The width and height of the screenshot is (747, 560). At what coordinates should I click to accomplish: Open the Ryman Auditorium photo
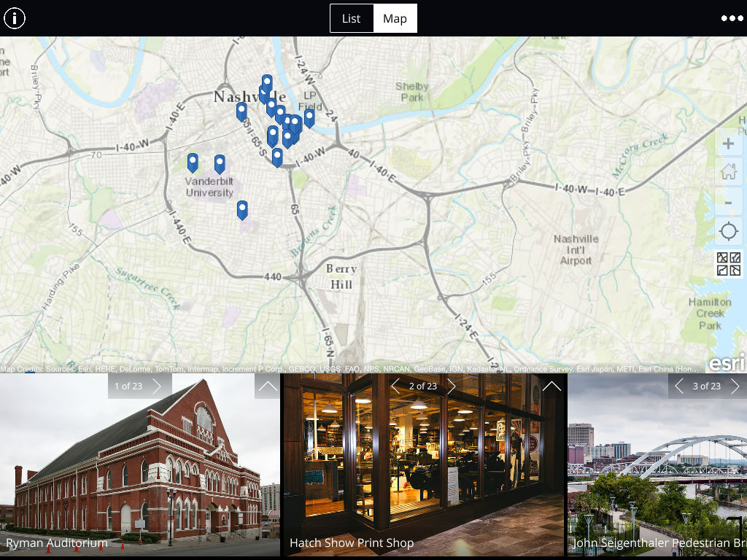(x=140, y=465)
